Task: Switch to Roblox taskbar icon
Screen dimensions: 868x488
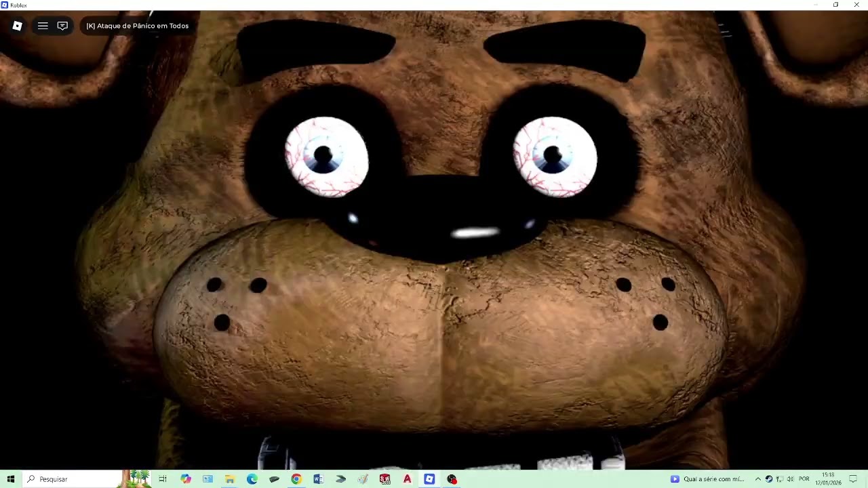Action: tap(429, 479)
